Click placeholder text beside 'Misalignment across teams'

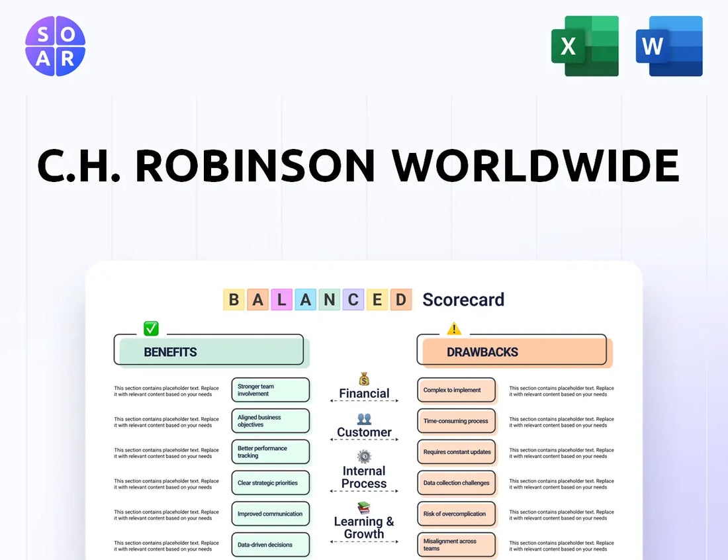561,545
